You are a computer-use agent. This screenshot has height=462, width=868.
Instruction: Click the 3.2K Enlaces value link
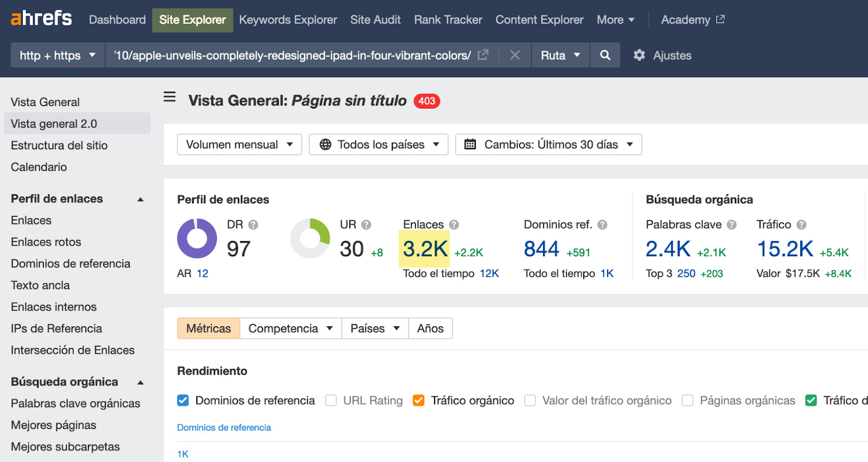425,249
